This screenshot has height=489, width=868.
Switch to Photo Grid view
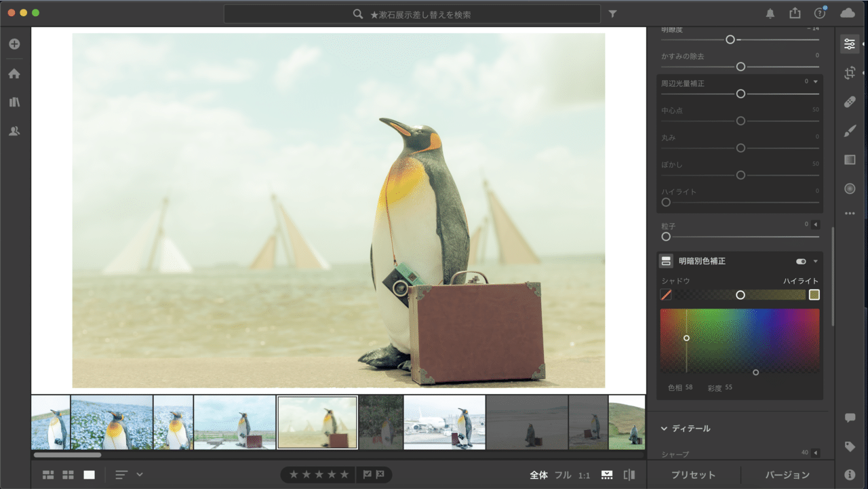point(48,475)
